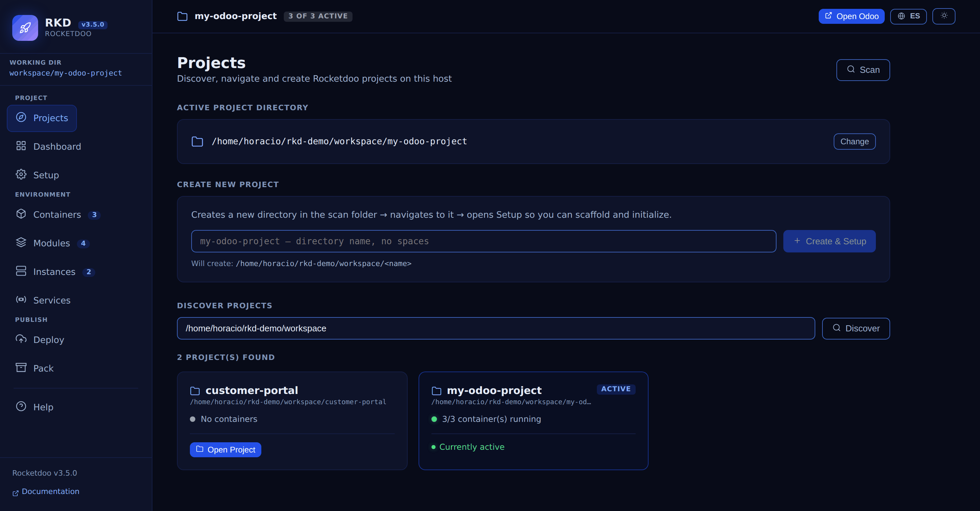This screenshot has height=511, width=980.
Task: Click the Dashboard grid icon
Action: coord(21,146)
